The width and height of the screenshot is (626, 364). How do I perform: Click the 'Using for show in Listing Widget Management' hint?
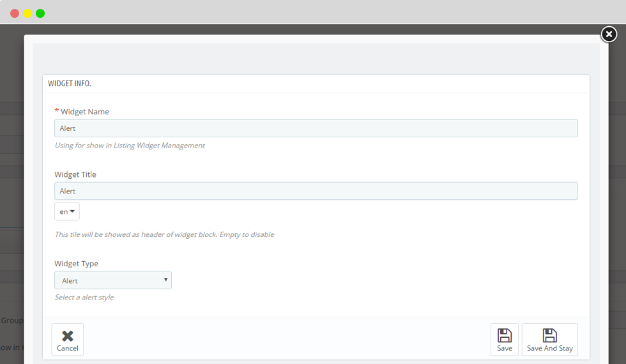[130, 146]
